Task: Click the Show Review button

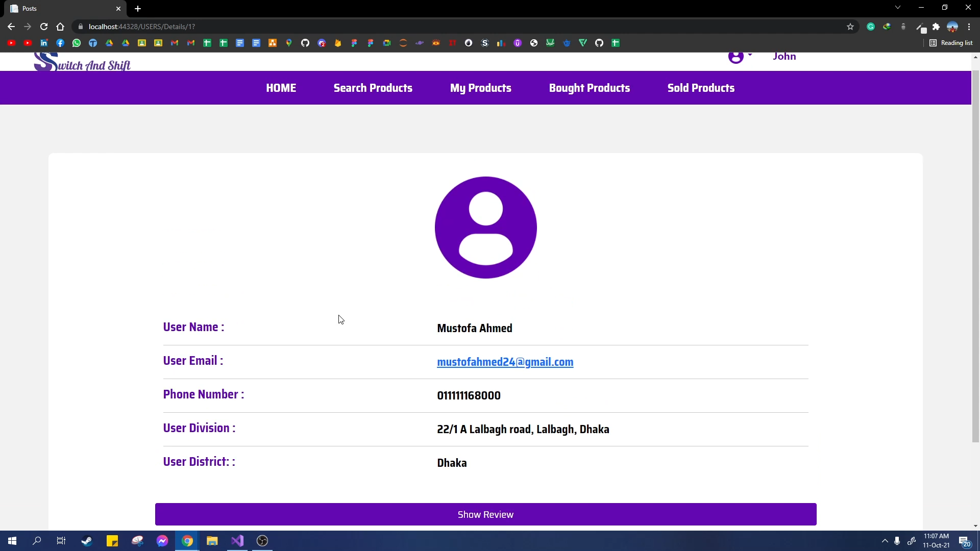Action: (x=485, y=514)
